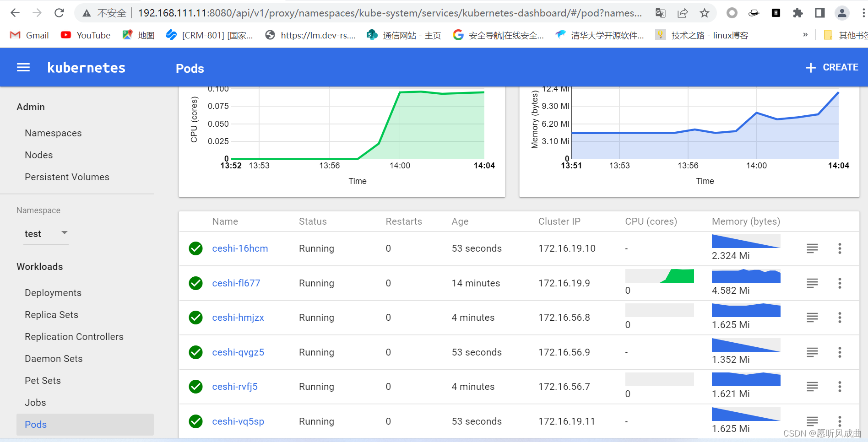Open the translate page icon
868x442 pixels.
pos(660,13)
